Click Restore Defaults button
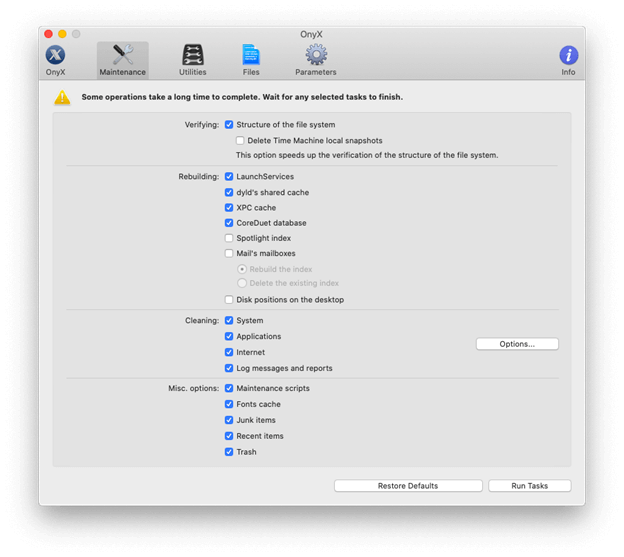This screenshot has width=624, height=557. [x=408, y=486]
